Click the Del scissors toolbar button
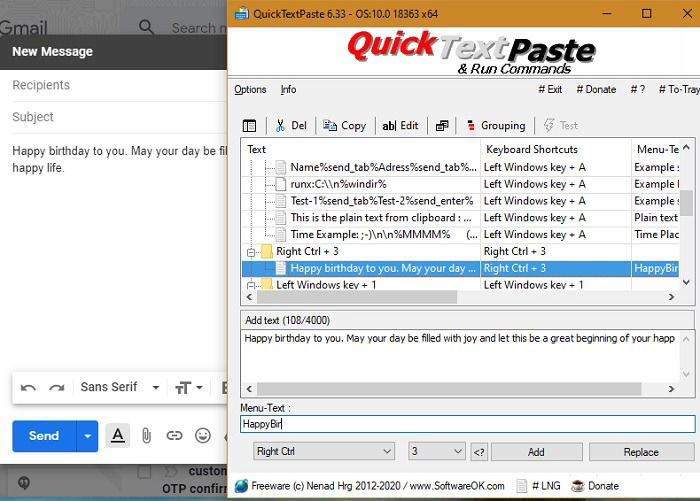Image resolution: width=700 pixels, height=501 pixels. pyautogui.click(x=291, y=125)
